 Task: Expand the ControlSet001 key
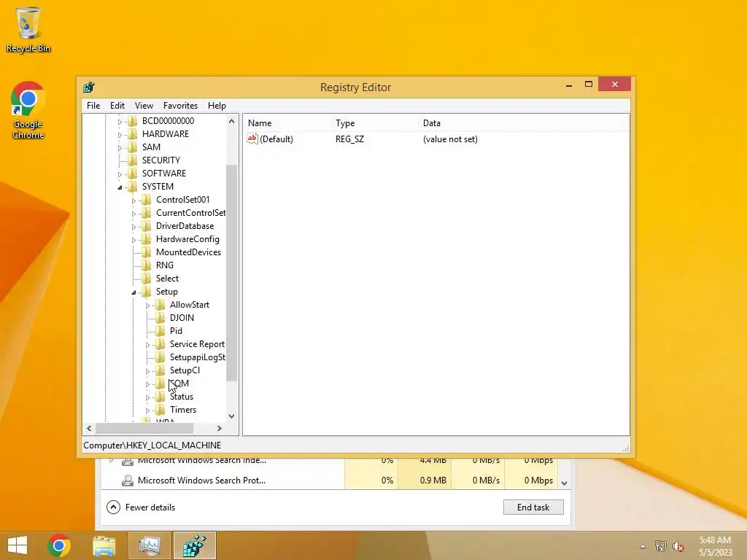133,201
